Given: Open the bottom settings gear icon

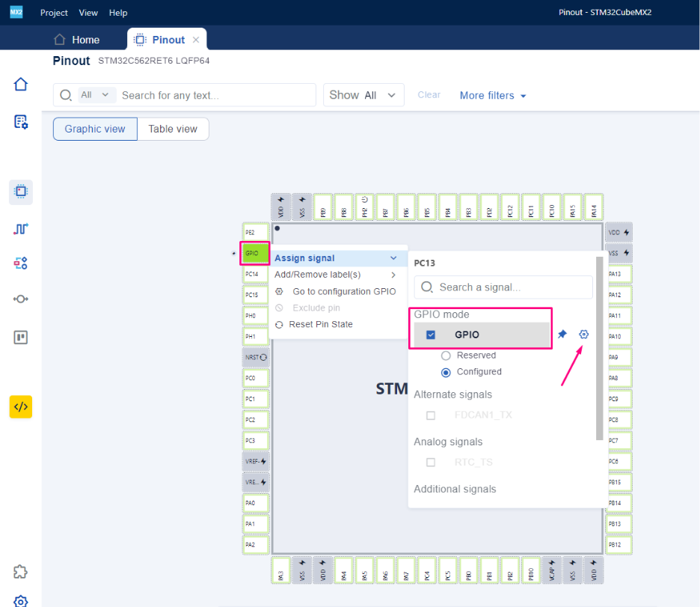Looking at the screenshot, I should click(20, 601).
